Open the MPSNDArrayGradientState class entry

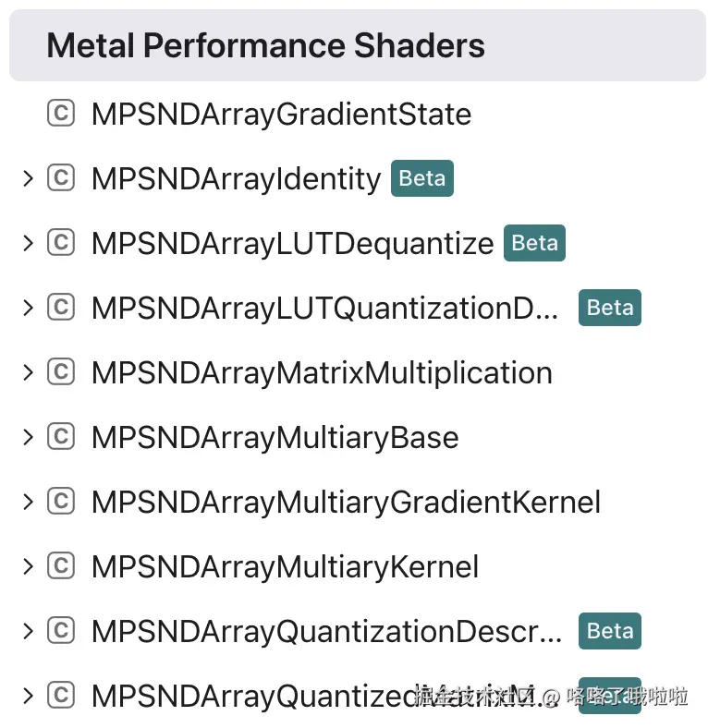tap(282, 115)
